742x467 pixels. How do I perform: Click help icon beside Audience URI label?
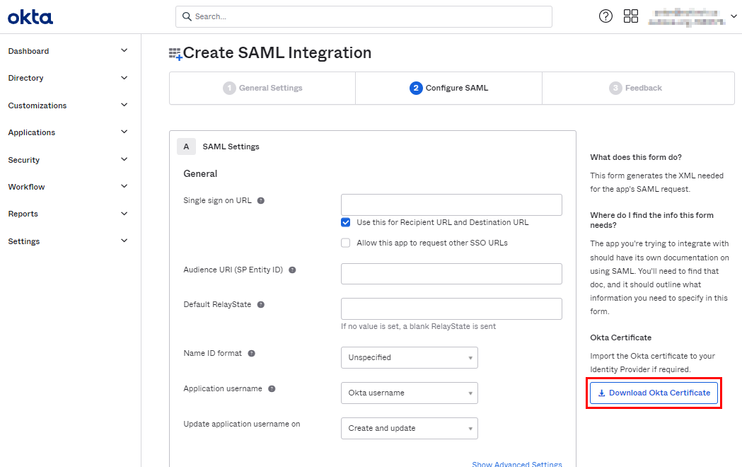coord(292,270)
